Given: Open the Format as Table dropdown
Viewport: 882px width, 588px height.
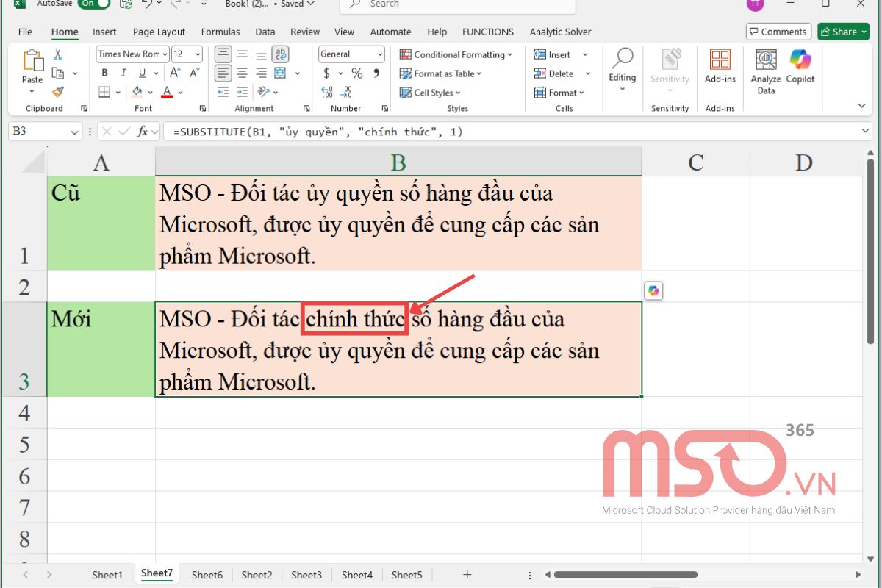Looking at the screenshot, I should [x=441, y=73].
